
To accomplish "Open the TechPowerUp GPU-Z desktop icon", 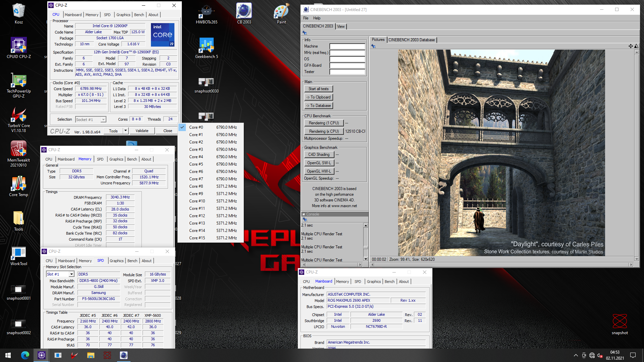I will click(x=18, y=85).
